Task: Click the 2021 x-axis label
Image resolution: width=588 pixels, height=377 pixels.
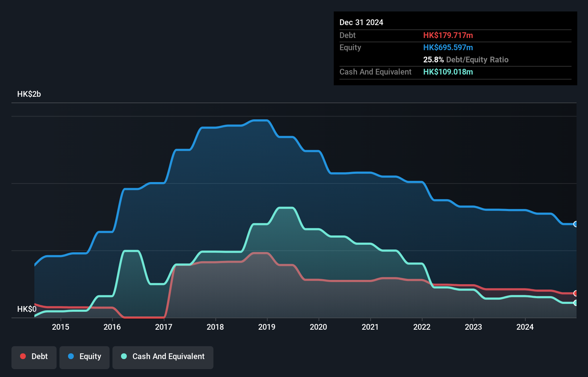Action: point(370,327)
